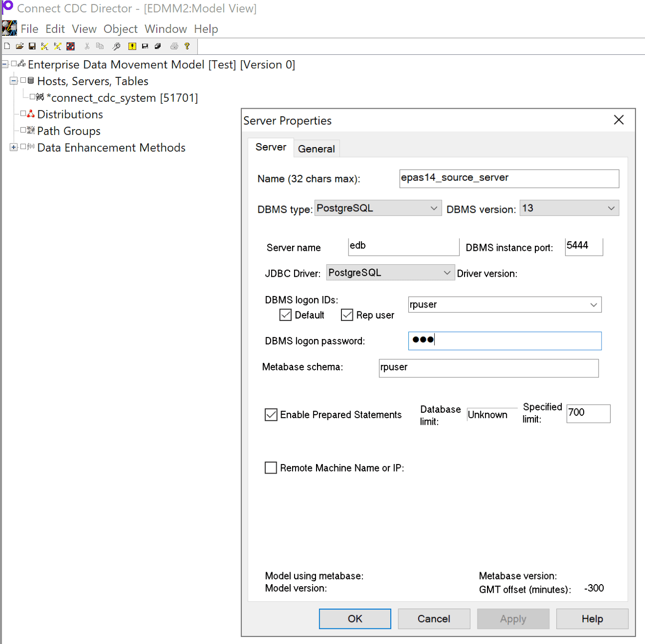The image size is (645, 644).
Task: Open the JDBC Driver dropdown
Action: (447, 272)
